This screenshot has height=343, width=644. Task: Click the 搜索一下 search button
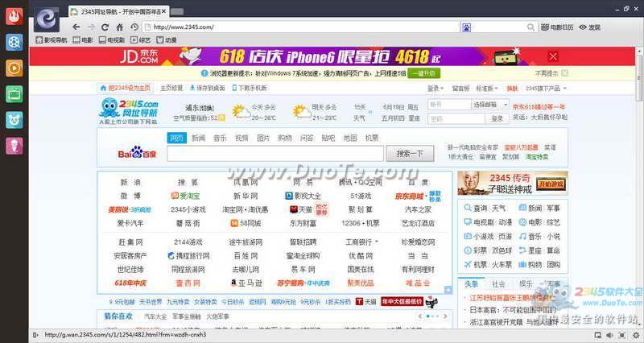[410, 154]
